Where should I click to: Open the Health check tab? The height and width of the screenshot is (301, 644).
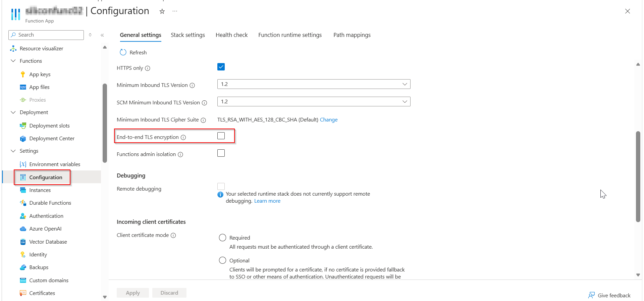232,35
